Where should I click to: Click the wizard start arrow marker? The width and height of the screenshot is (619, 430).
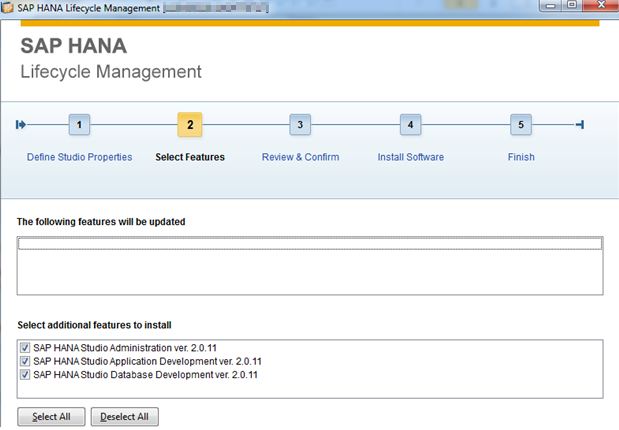(x=21, y=125)
